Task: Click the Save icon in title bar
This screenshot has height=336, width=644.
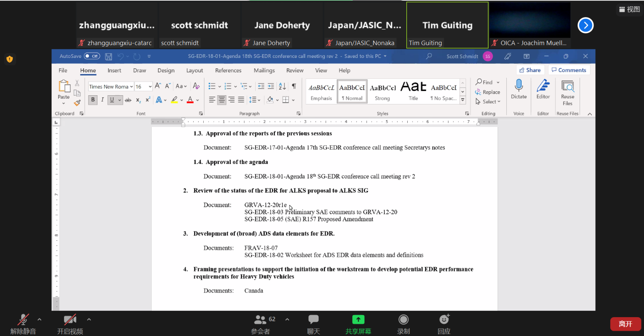Action: pos(108,56)
